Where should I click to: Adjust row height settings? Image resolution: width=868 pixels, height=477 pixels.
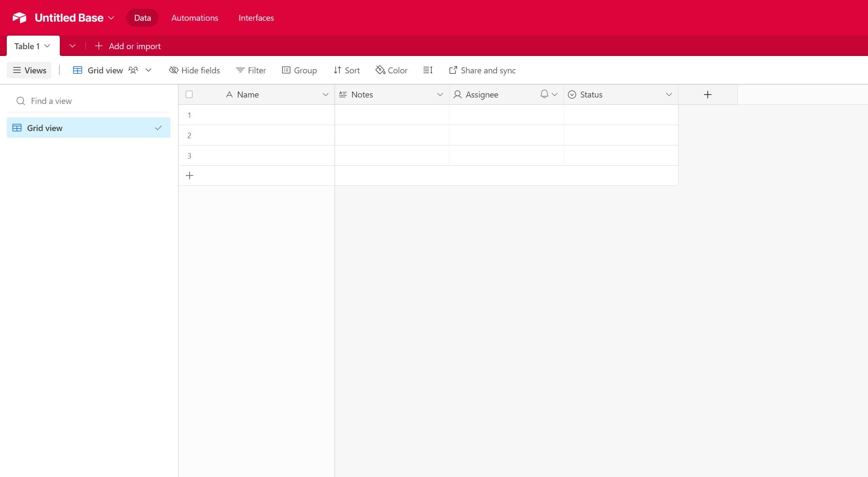[x=428, y=70]
